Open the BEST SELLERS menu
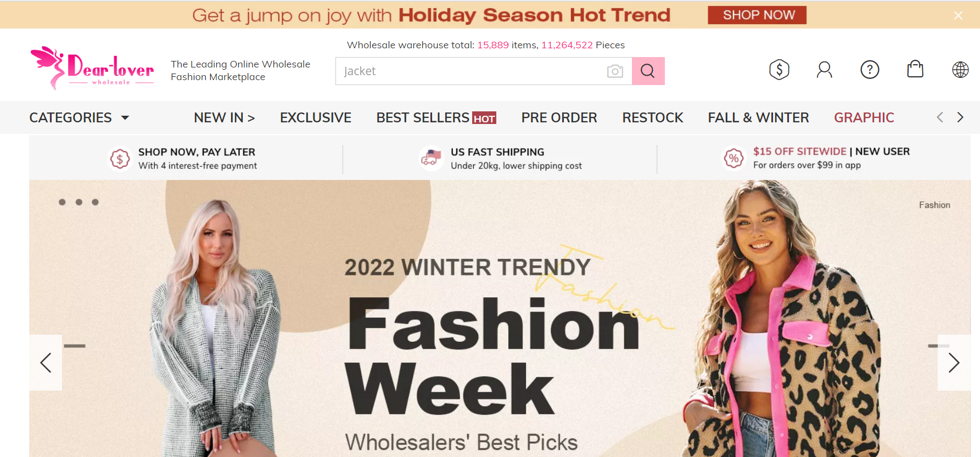Screen dimensions: 980x457 click(x=436, y=117)
